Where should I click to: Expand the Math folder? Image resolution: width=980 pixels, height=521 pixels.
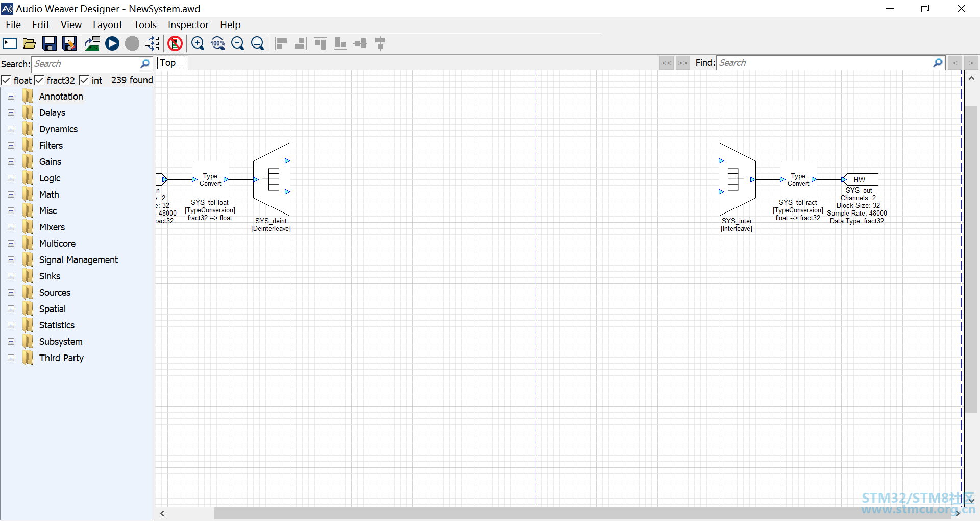coord(11,195)
